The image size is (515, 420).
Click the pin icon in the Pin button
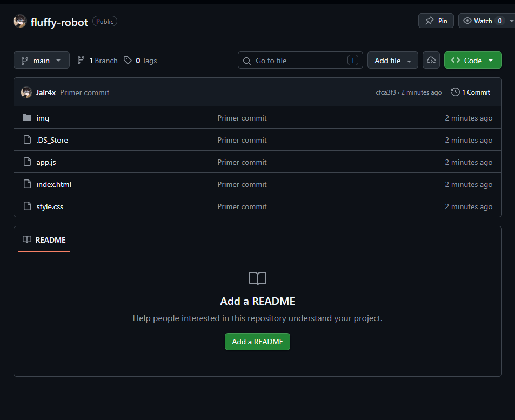(x=430, y=21)
